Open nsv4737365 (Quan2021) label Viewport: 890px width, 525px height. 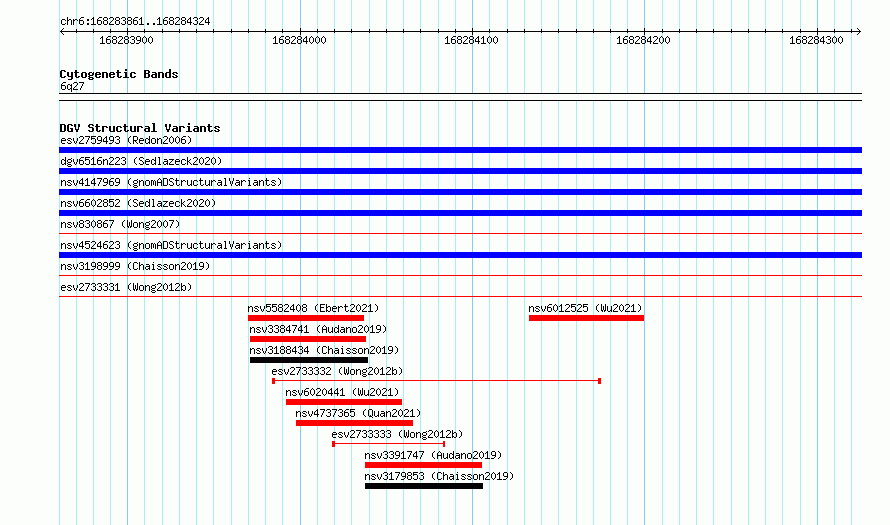(358, 413)
